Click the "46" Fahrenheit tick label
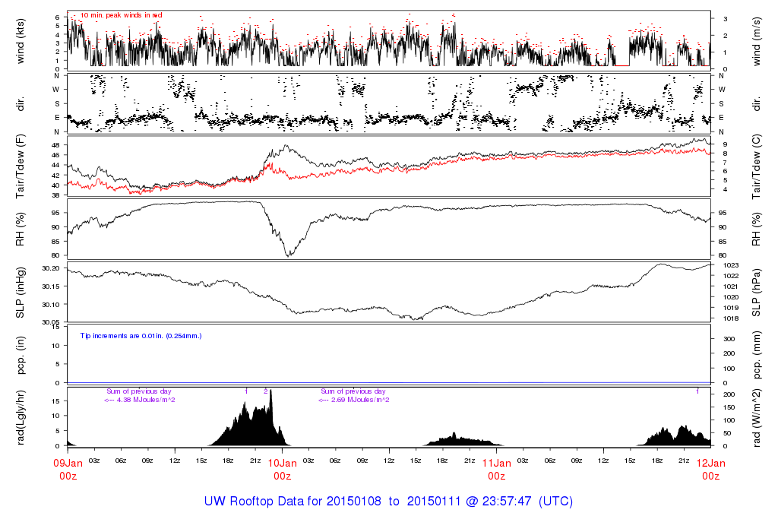The height and width of the screenshot is (532, 778). (55, 155)
